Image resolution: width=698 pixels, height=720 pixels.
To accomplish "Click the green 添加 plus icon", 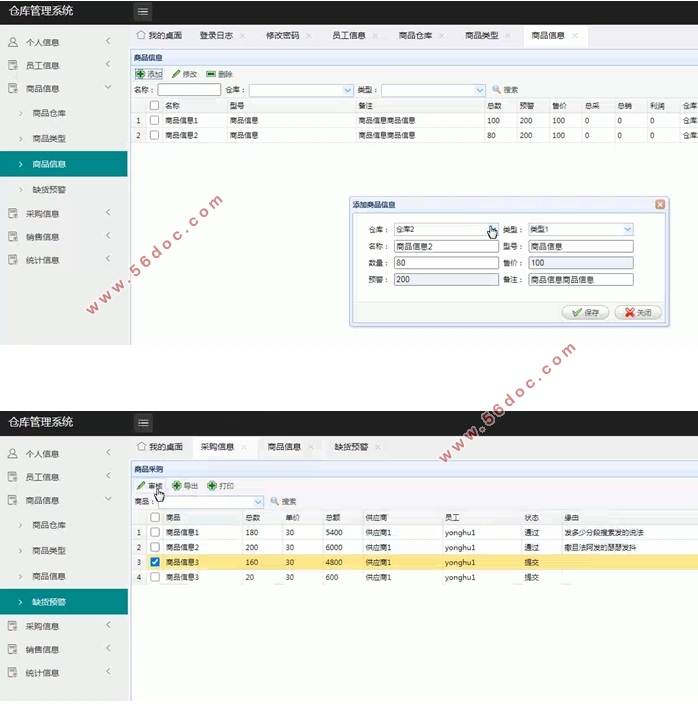I will click(141, 74).
